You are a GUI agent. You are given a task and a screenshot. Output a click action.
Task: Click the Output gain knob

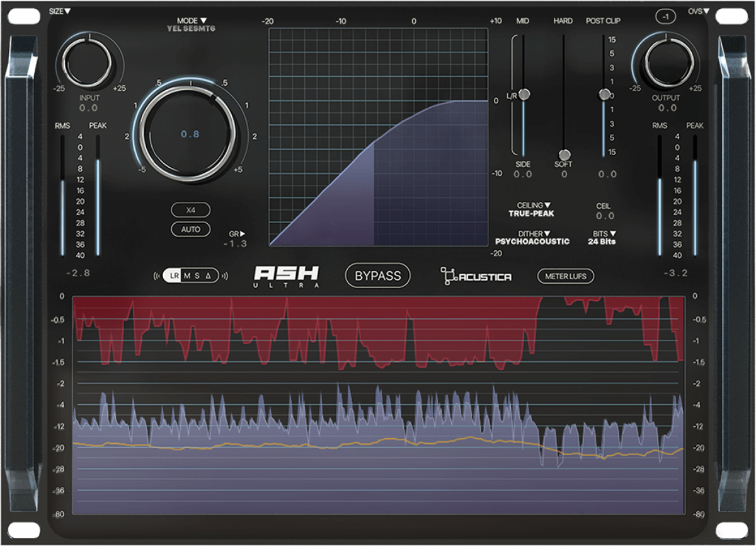[x=666, y=63]
